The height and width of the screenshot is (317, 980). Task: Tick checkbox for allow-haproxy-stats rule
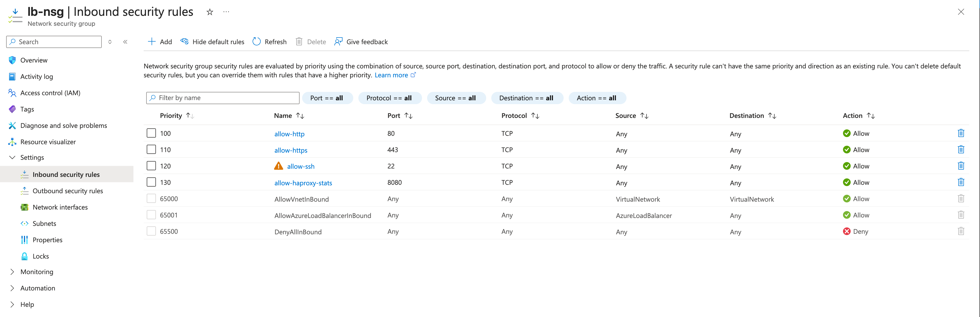pyautogui.click(x=151, y=182)
